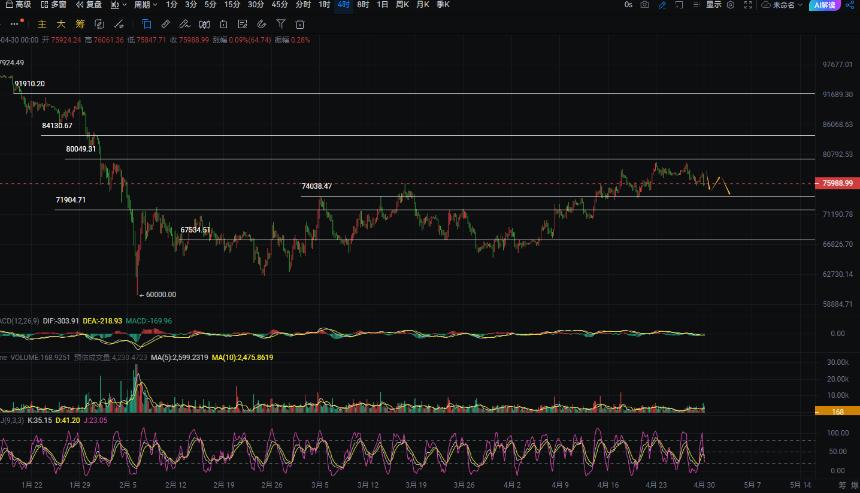Select the ruler measure tool

pos(166,24)
